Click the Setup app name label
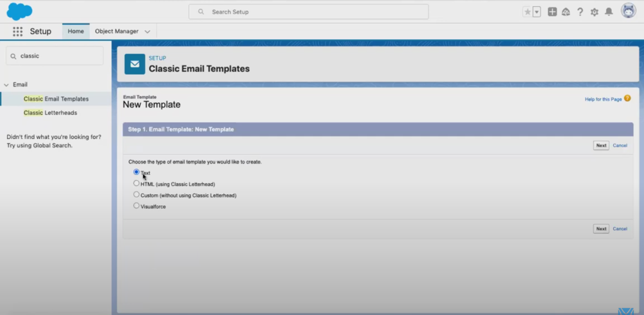This screenshot has height=315, width=644. pos(41,31)
